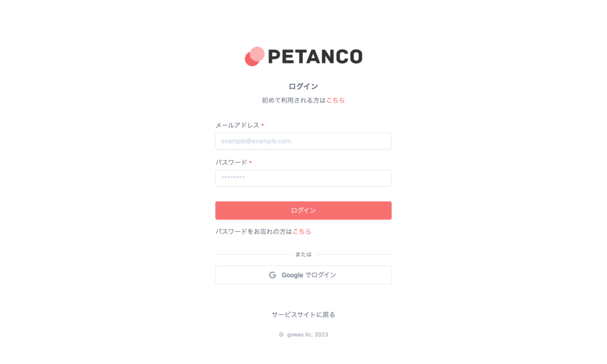607x364 pixels.
Task: Click the red required dot beside パスワード
Action: click(251, 162)
